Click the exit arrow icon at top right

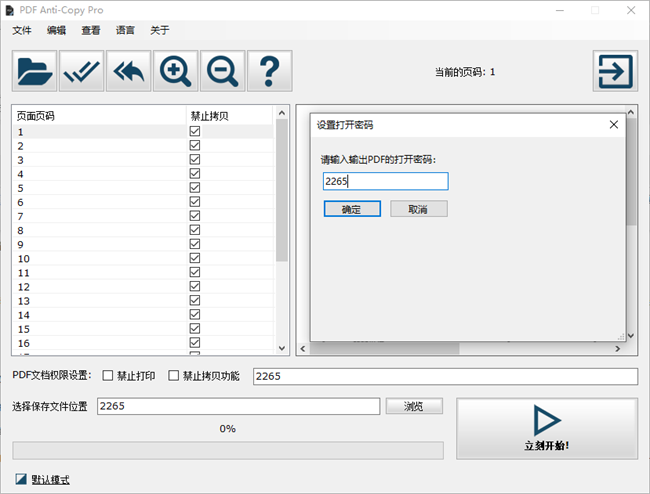point(614,71)
